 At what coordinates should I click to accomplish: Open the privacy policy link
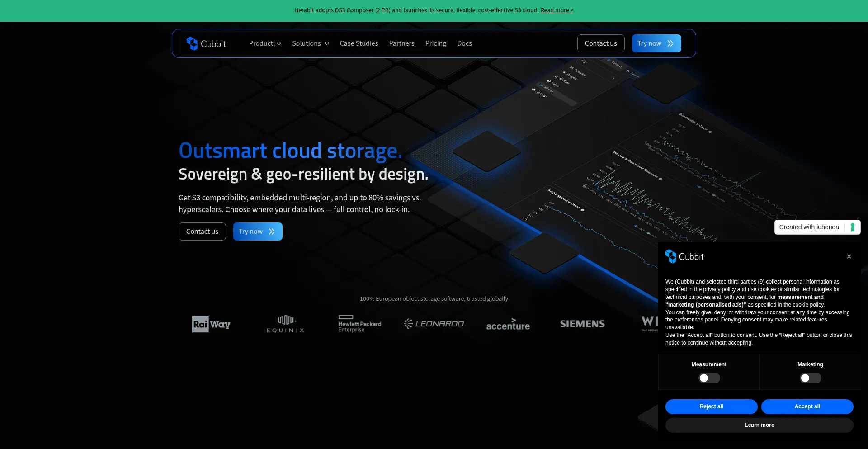click(719, 289)
